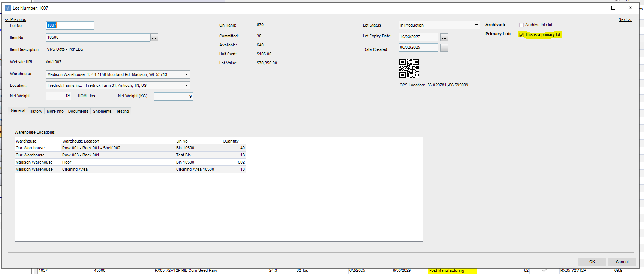
Task: Open the Shipments tab
Action: (102, 111)
